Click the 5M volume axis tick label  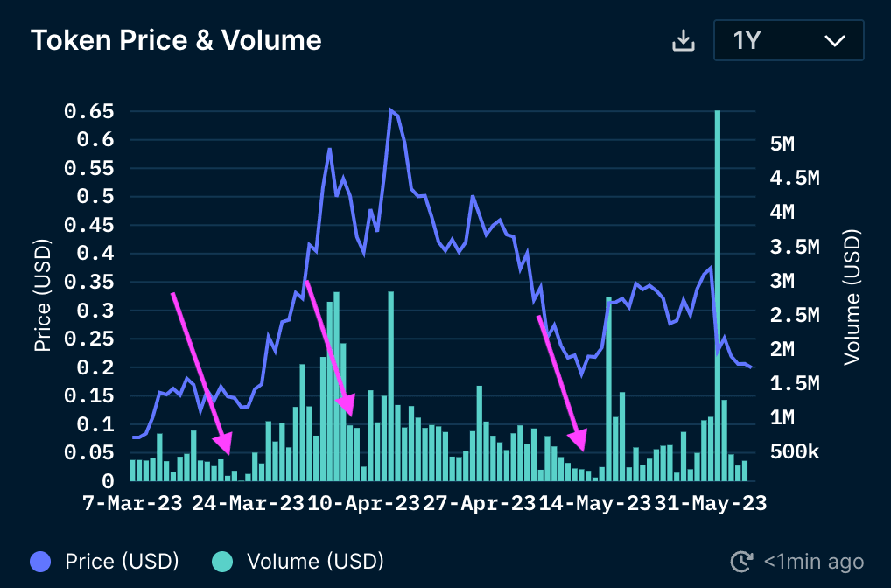coord(781,143)
